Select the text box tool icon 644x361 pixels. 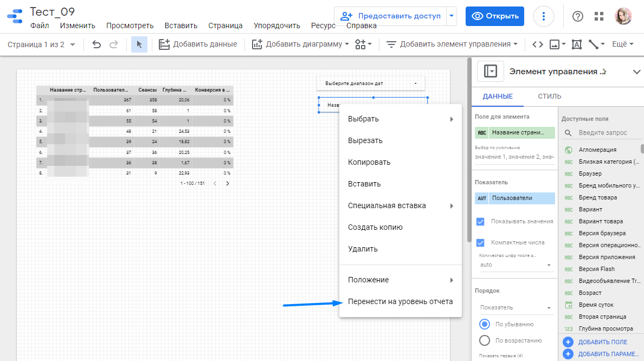click(x=577, y=44)
